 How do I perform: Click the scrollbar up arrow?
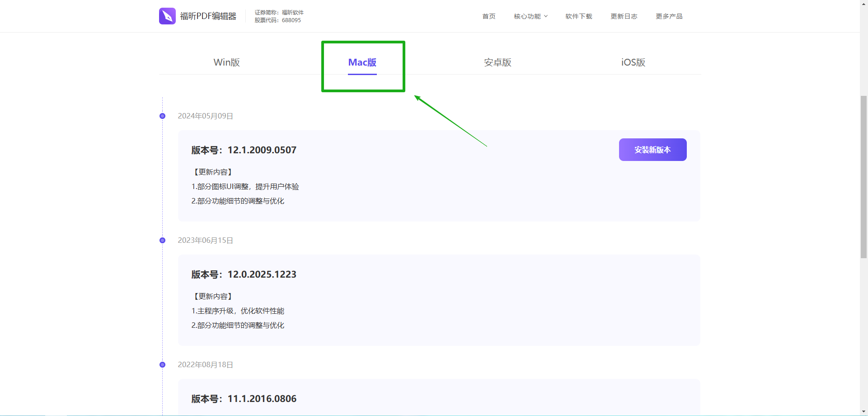863,3
